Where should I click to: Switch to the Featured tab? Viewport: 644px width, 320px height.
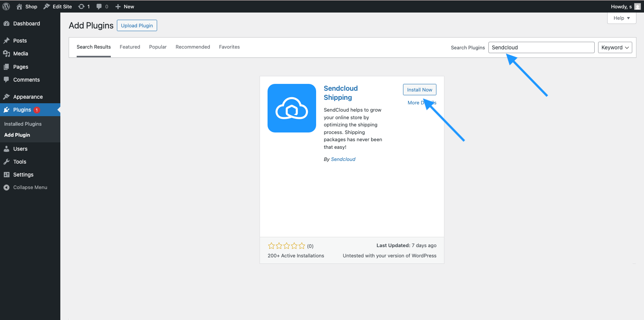coord(130,47)
